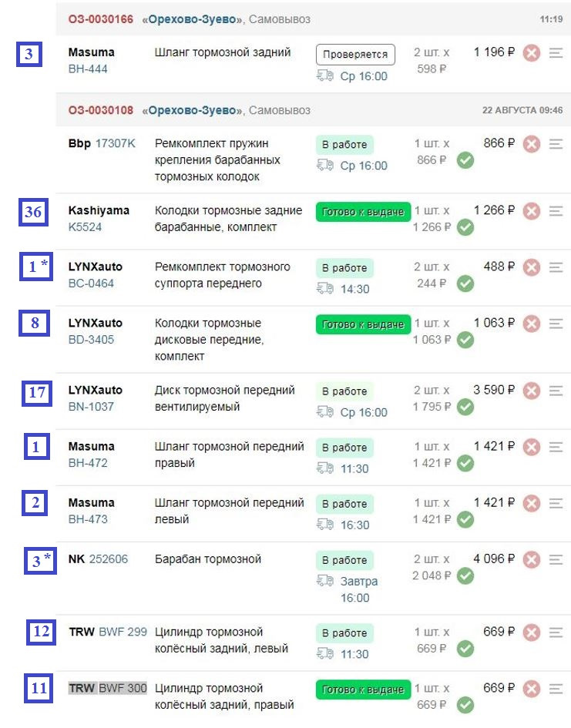Viewport: 571px width, 728px height.
Task: Click the «Орехово-Зуево» link in first order
Action: (193, 18)
